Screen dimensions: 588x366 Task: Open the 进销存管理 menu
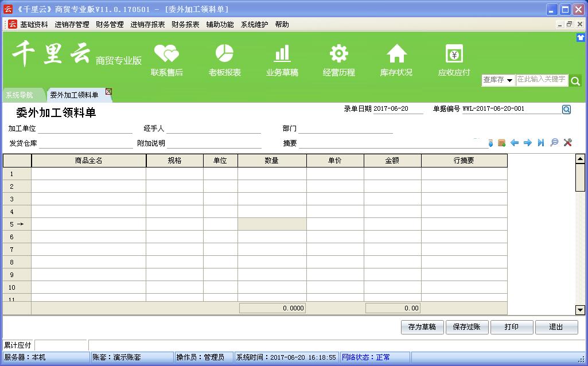pyautogui.click(x=72, y=25)
